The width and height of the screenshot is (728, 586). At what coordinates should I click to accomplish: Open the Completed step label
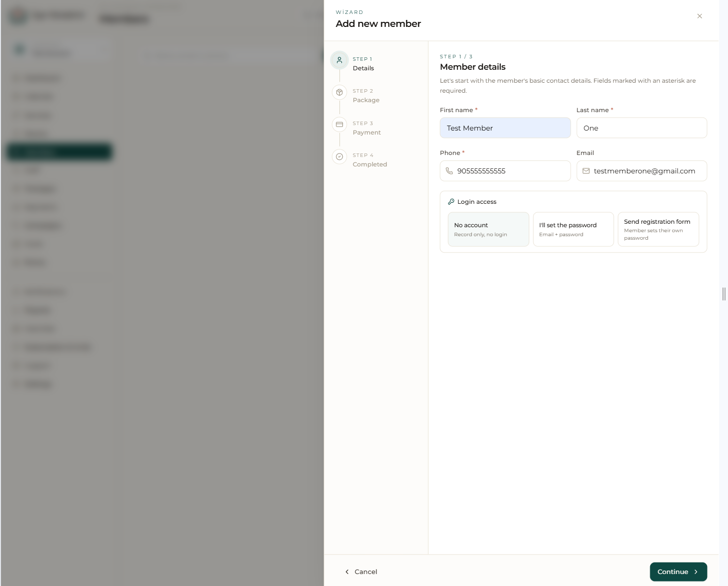370,164
